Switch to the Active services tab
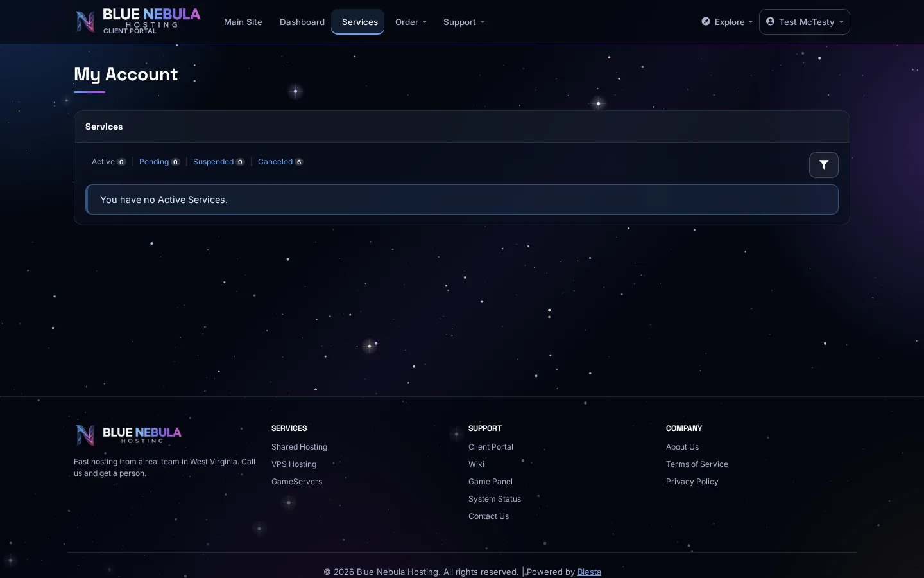The width and height of the screenshot is (924, 578). pos(108,162)
